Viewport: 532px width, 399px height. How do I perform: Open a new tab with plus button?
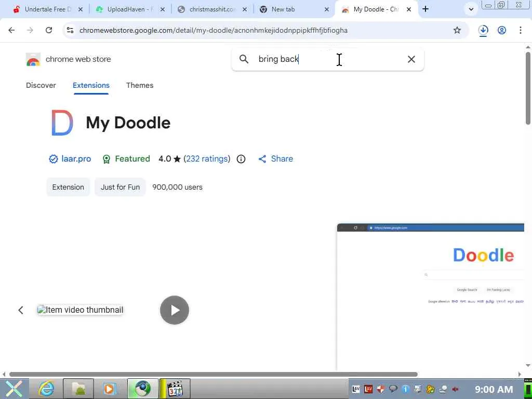pyautogui.click(x=425, y=9)
